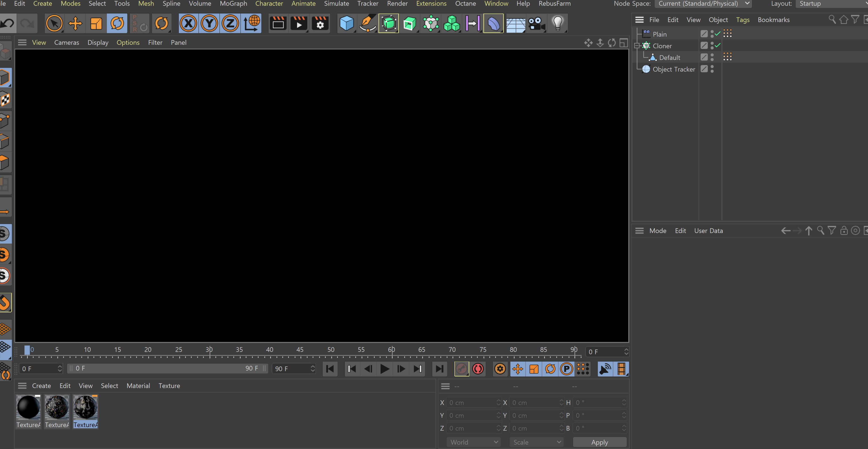Click the Coordinate System world icon

[252, 23]
